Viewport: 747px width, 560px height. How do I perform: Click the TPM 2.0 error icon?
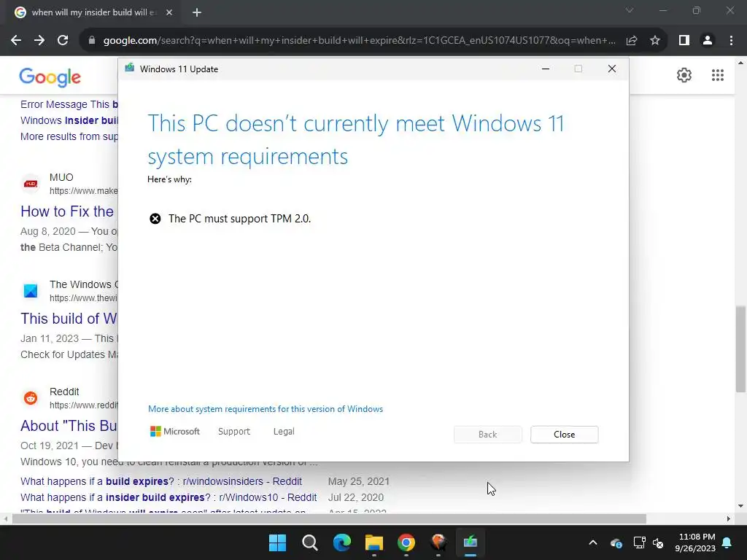(155, 219)
